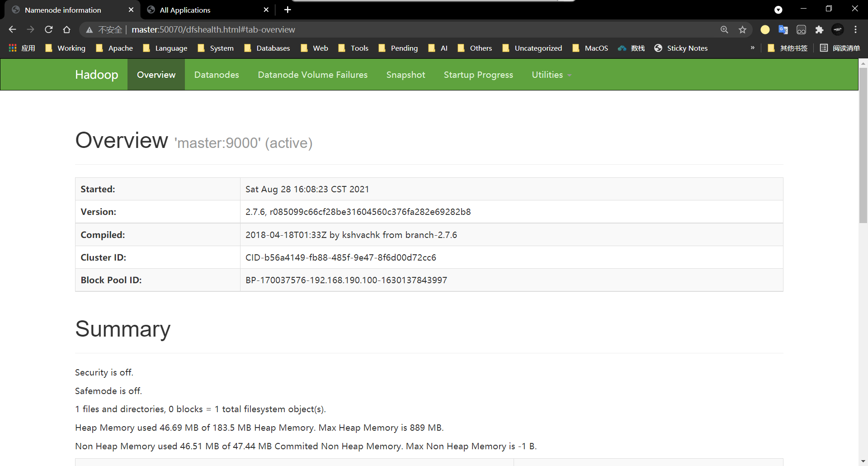Bookmark this page with the star icon
The height and width of the screenshot is (466, 868).
[x=742, y=29]
